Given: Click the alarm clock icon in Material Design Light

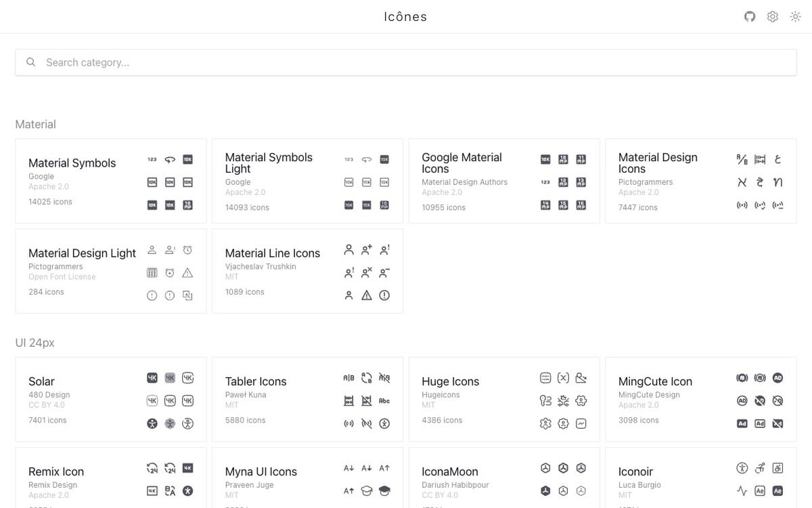Looking at the screenshot, I should [187, 250].
